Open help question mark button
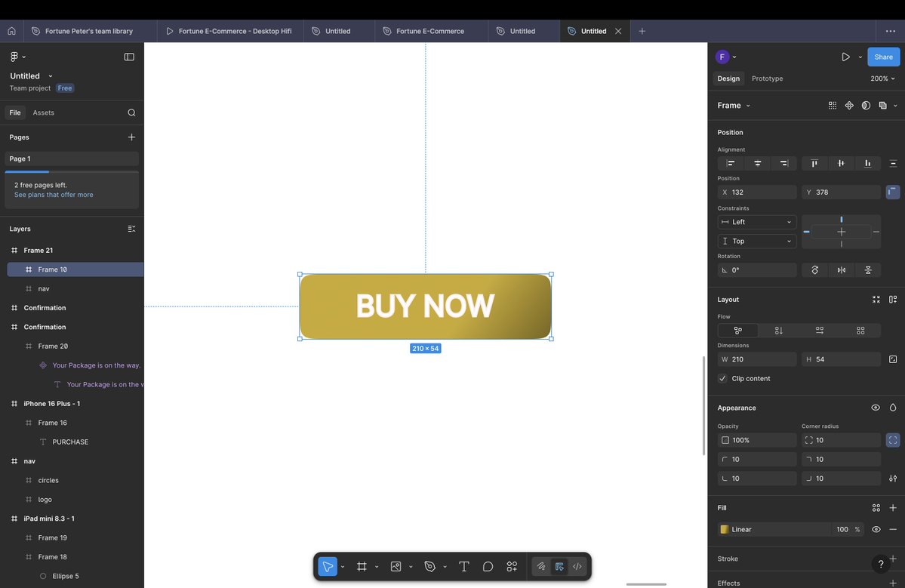This screenshot has height=588, width=905. [x=880, y=564]
